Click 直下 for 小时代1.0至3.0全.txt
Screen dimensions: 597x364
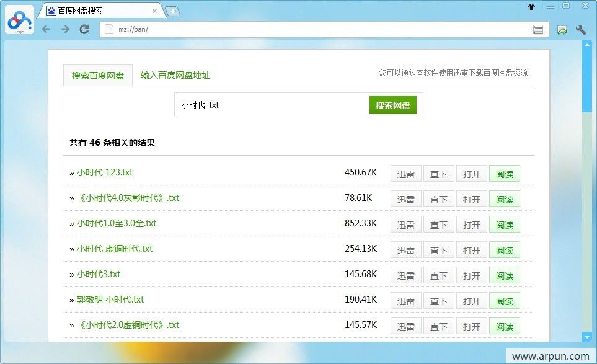(438, 224)
